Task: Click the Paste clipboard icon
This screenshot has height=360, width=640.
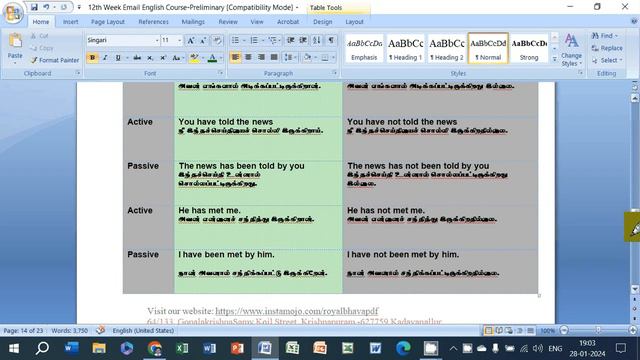Action: click(x=15, y=41)
